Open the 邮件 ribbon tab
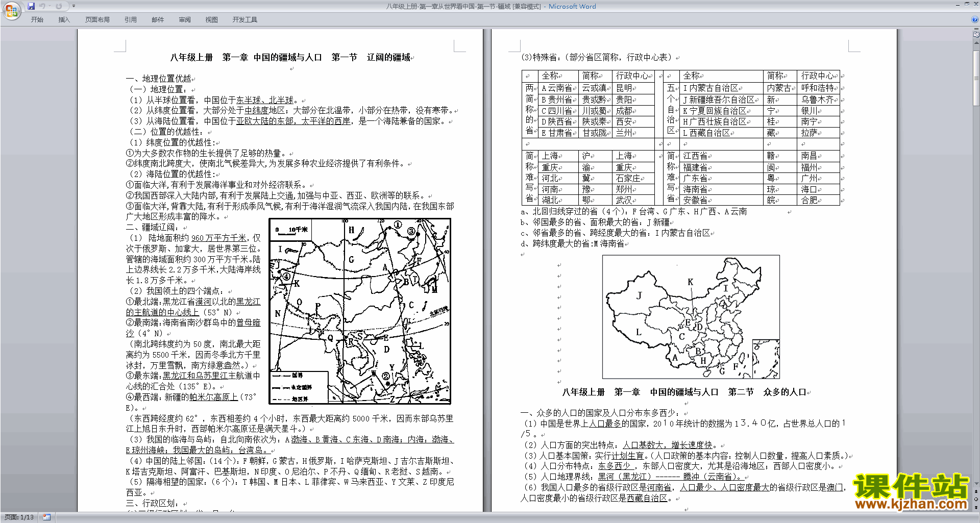This screenshot has width=980, height=523. coord(158,20)
